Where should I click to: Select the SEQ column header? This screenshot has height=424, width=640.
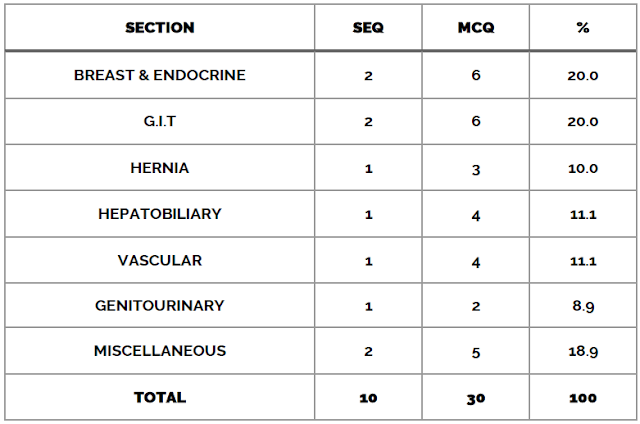pos(368,28)
